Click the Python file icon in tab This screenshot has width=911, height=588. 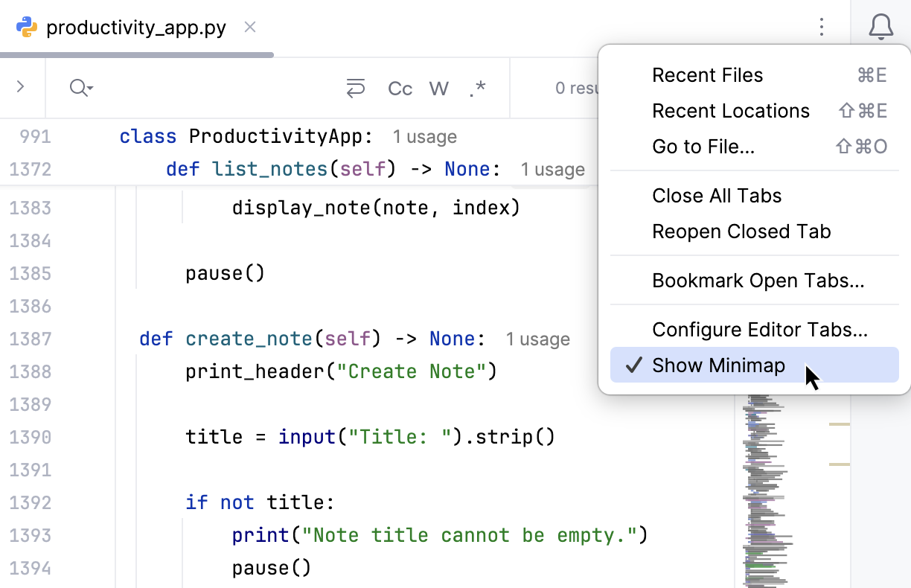[28, 28]
